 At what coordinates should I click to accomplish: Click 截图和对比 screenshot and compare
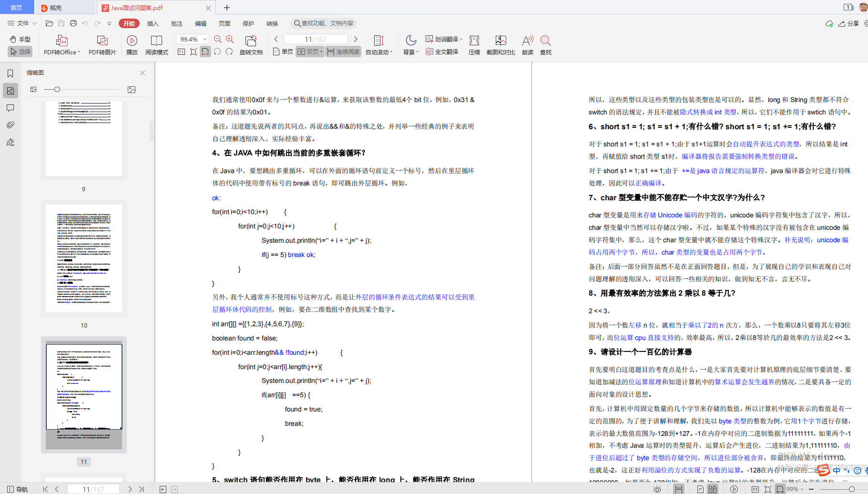tap(500, 45)
